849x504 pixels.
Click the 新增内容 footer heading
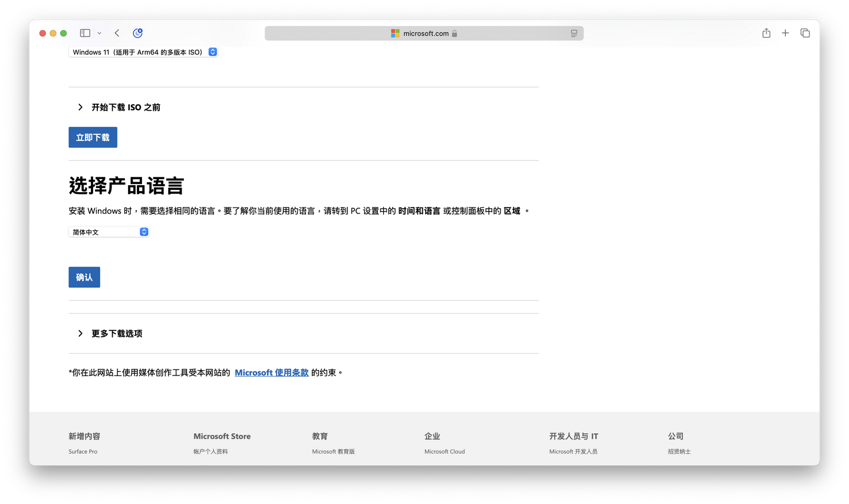click(x=84, y=436)
